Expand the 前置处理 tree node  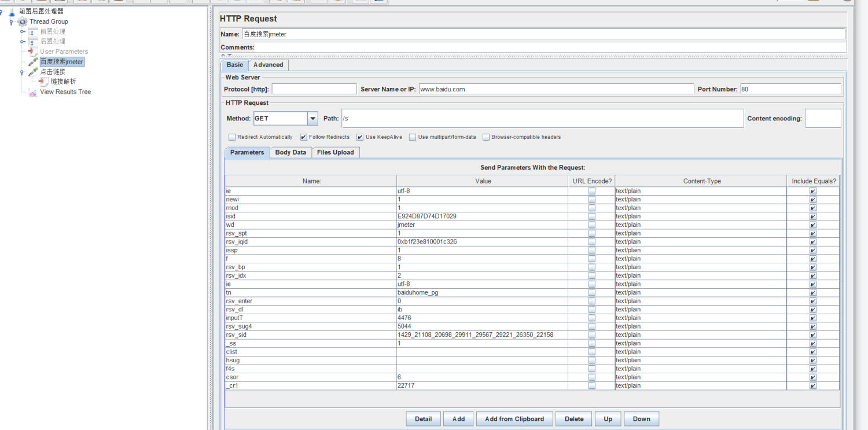point(23,32)
